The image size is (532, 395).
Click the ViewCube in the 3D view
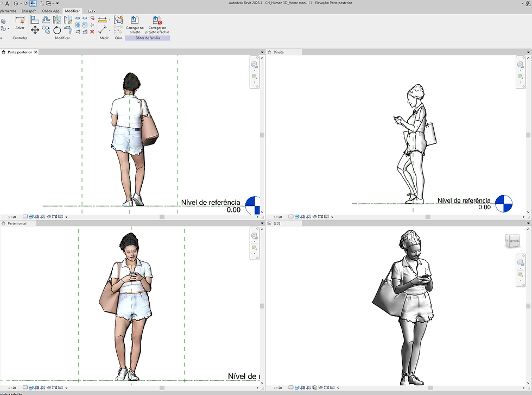512,241
